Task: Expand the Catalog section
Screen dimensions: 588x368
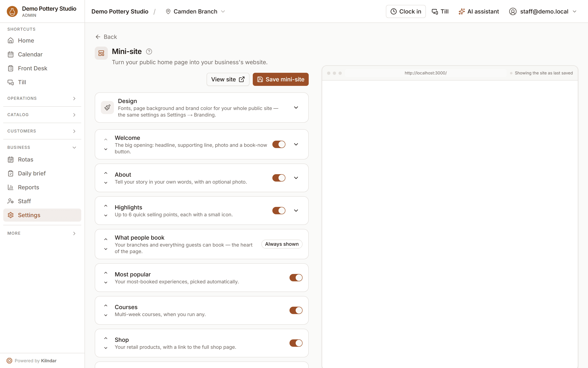Action: point(42,115)
